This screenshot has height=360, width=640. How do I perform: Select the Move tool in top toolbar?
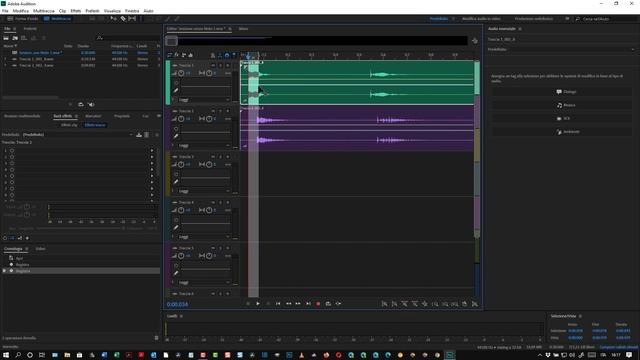click(113, 19)
